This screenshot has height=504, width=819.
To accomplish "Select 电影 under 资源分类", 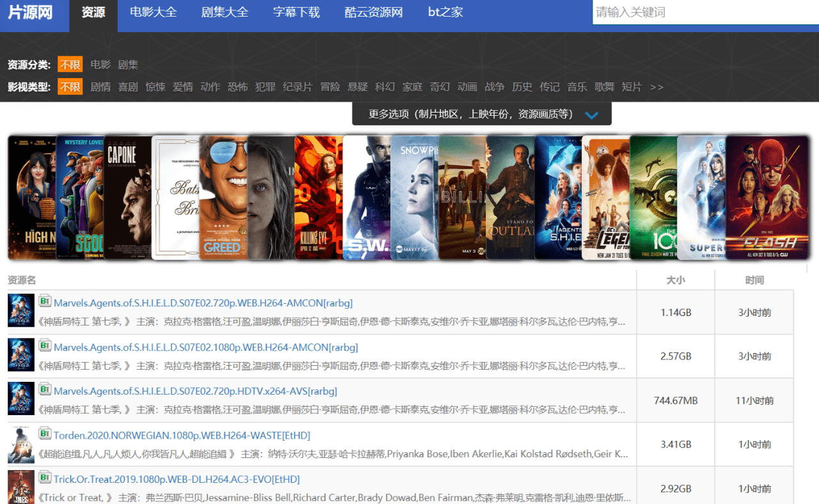I will [x=100, y=64].
